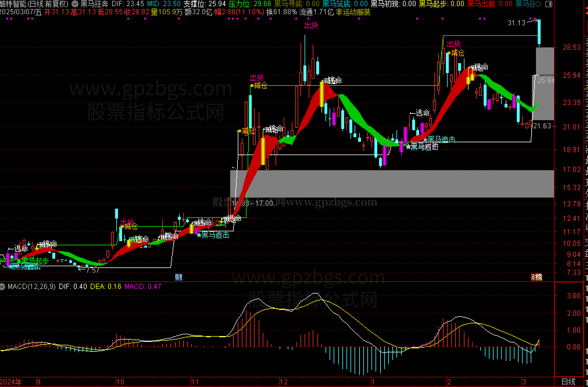The width and height of the screenshot is (588, 387).
Task: Click the large gray support zone band
Action: tap(392, 184)
